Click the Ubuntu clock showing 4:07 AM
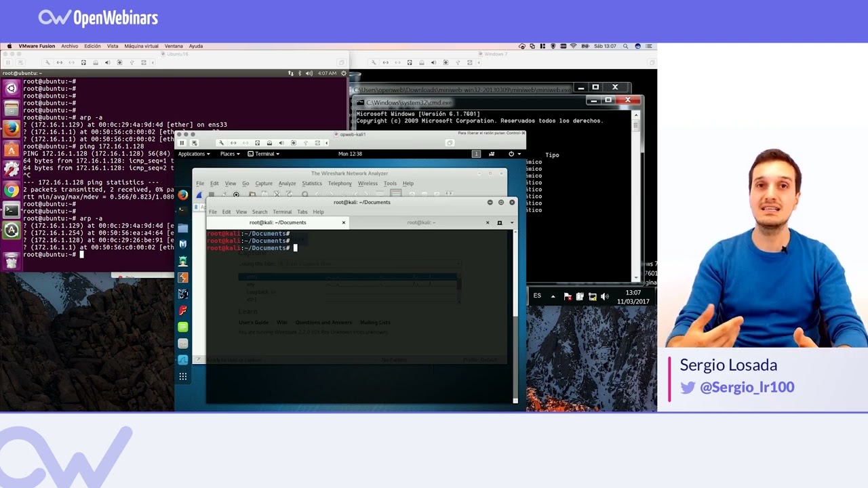868x488 pixels. [x=327, y=73]
